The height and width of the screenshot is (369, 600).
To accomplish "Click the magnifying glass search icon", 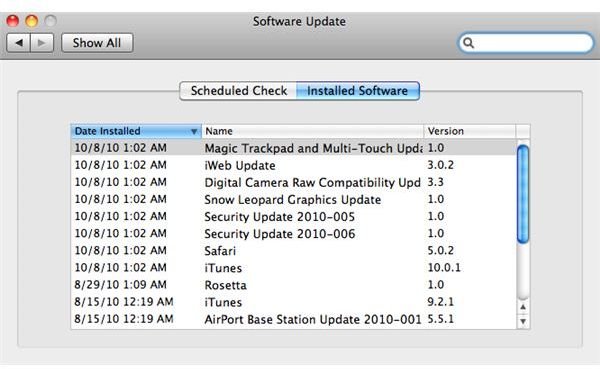I will pyautogui.click(x=468, y=42).
